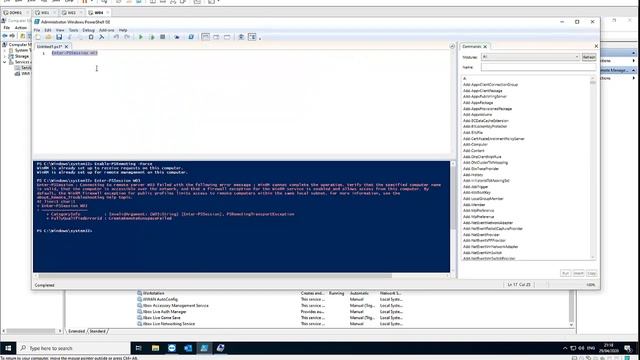The image size is (640, 360).
Task: Click the taskbar search box
Action: pos(73,348)
